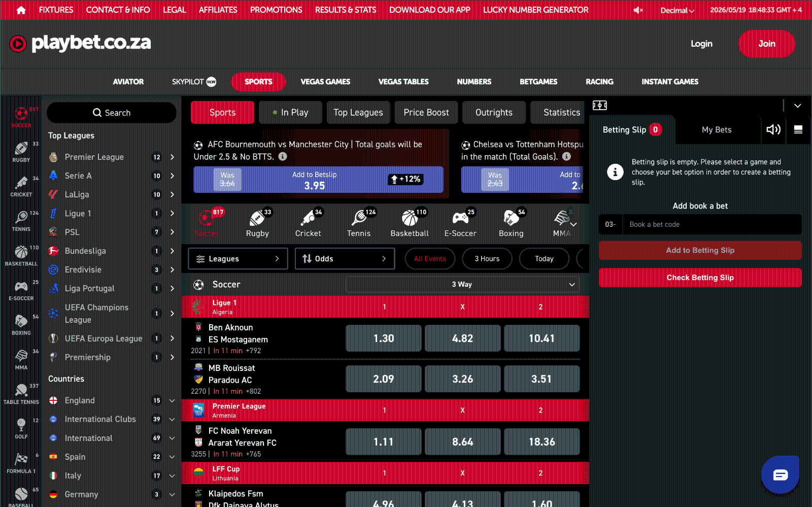
Task: Open the betting slip layout icon
Action: (798, 130)
